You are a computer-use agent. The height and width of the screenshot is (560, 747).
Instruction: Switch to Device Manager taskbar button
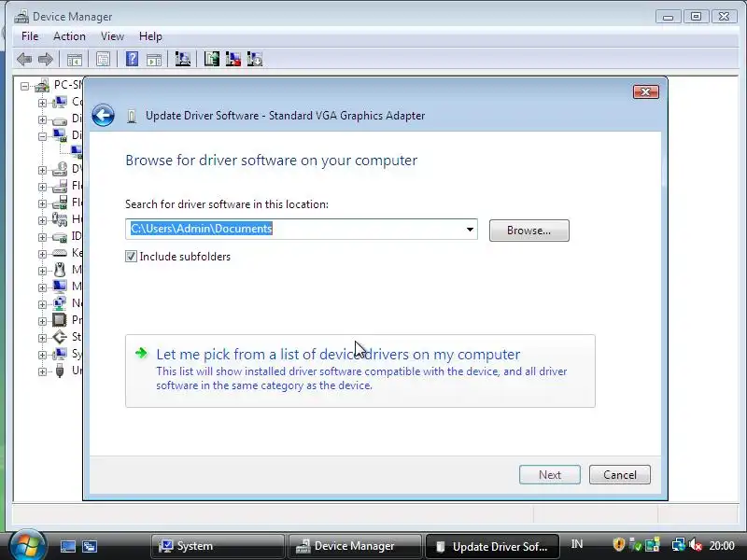click(355, 546)
